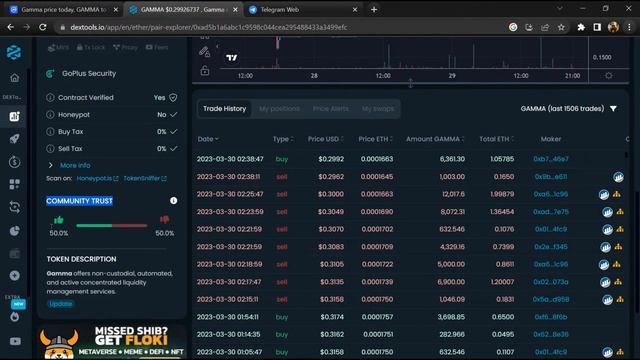Switch to Gamma price today browser tab
The width and height of the screenshot is (640, 360).
(x=63, y=9)
